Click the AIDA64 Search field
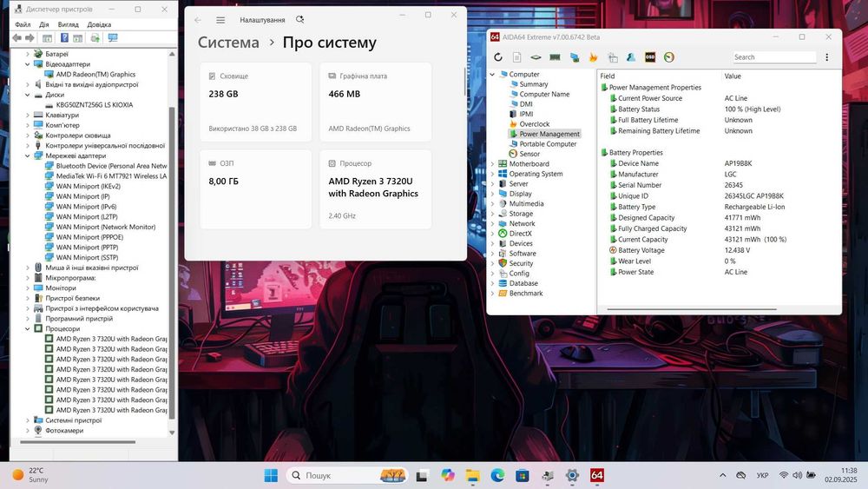This screenshot has width=868, height=489. coord(774,57)
